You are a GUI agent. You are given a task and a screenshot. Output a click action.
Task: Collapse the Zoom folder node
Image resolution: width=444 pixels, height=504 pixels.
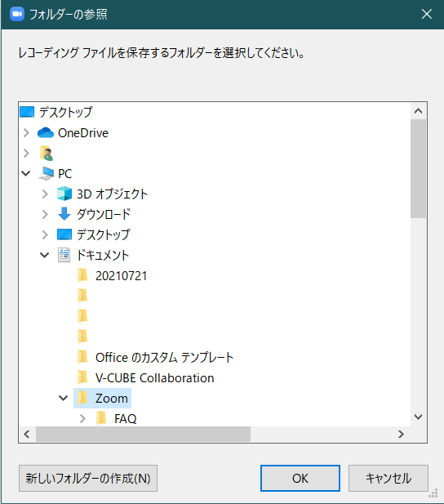[x=64, y=399]
